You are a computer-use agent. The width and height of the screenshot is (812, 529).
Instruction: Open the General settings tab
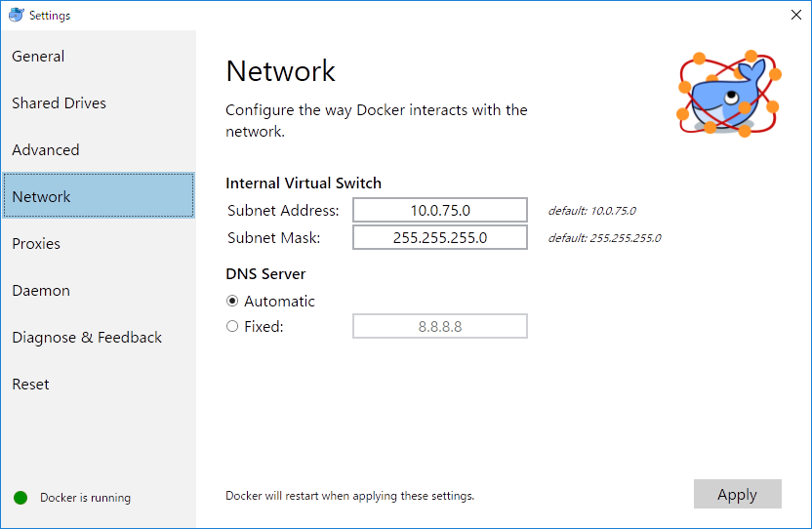pyautogui.click(x=99, y=56)
